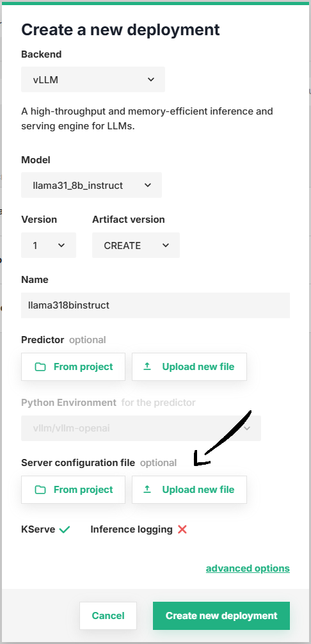The height and width of the screenshot is (644, 311).
Task: Click the Cancel button
Action: coord(108,616)
